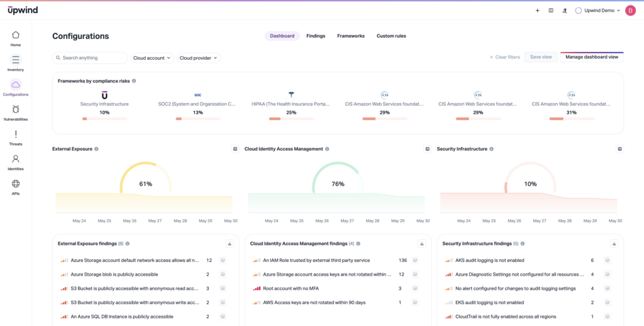Open finding S3 Bucket publicly accessible anonymous read
Screen dimensions: 644x326
coord(135,289)
